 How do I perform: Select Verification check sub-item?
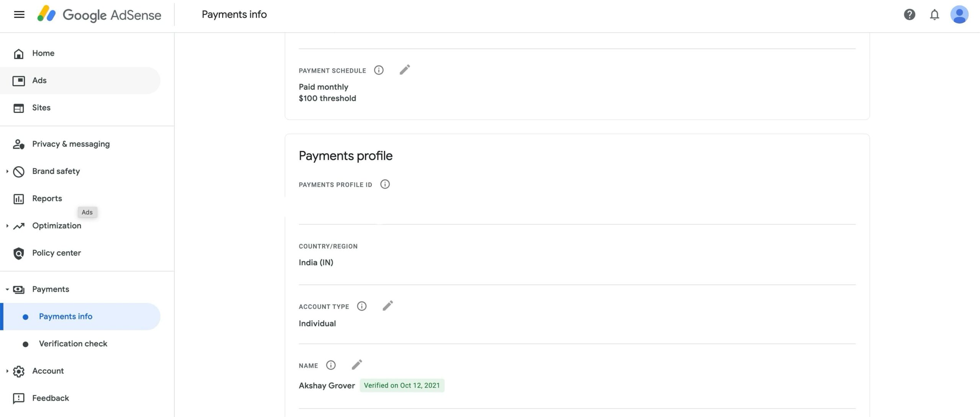pyautogui.click(x=73, y=343)
